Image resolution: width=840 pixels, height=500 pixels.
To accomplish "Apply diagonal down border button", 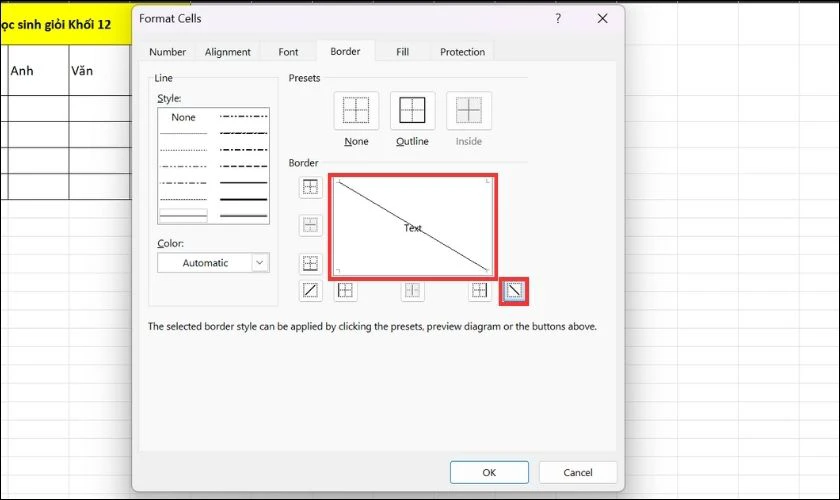I will click(513, 291).
